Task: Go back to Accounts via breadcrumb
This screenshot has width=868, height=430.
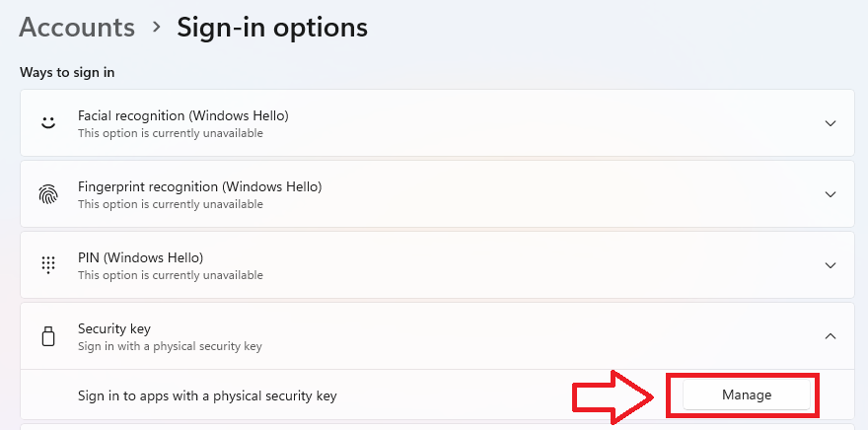Action: pos(77,28)
